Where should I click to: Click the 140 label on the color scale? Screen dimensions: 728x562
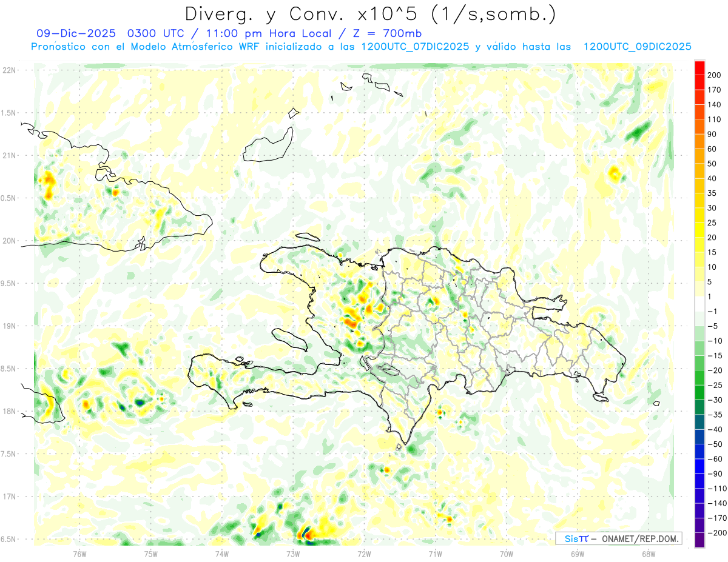[x=714, y=104]
